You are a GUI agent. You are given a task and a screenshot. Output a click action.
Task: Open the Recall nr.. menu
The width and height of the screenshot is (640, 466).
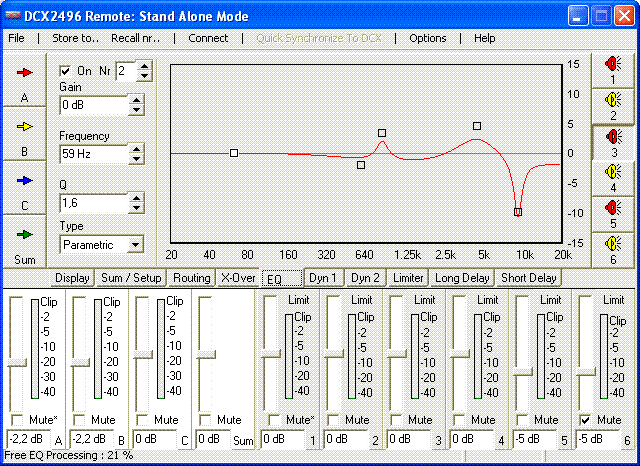[x=136, y=38]
